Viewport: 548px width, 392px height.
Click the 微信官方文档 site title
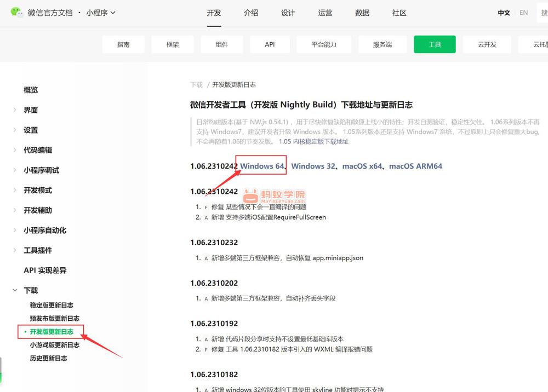click(x=50, y=13)
